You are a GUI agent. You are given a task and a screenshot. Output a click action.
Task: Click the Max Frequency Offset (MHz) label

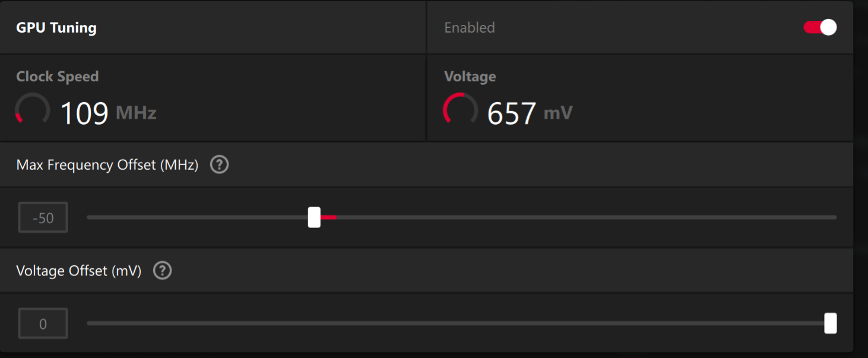[x=107, y=164]
